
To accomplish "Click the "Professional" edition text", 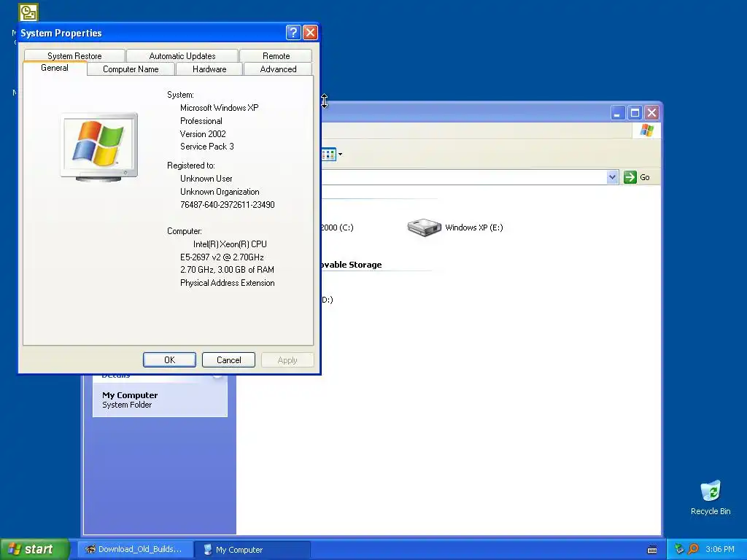I will coord(201,121).
